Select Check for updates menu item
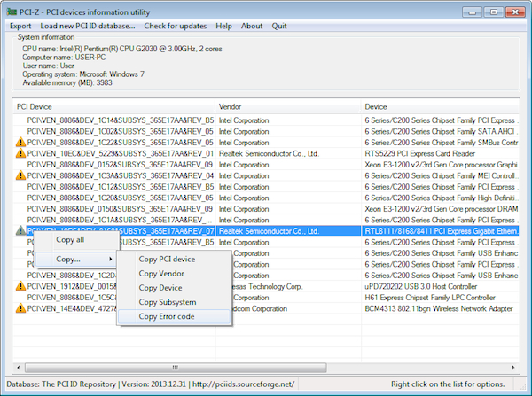This screenshot has height=396, width=532. point(175,26)
